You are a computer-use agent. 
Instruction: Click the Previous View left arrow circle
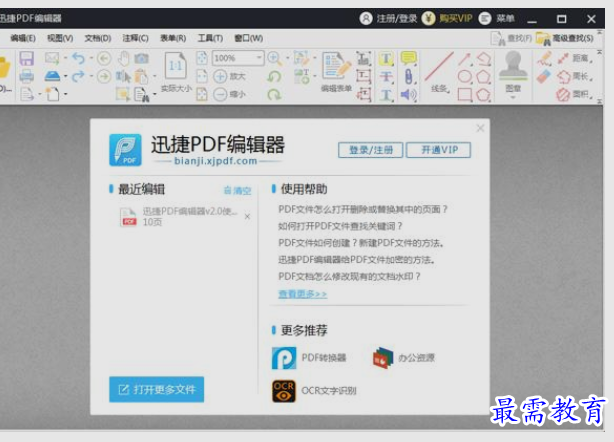click(x=104, y=58)
